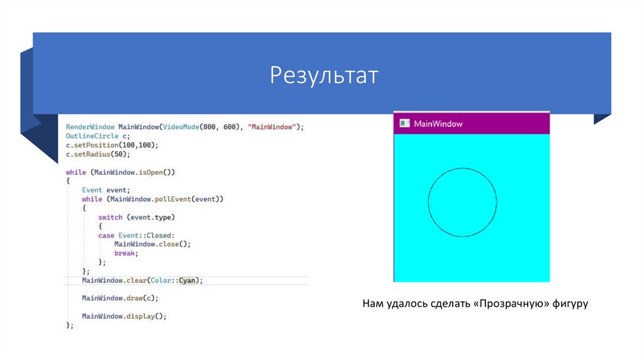
Task: Click the "break;" statement
Action: [126, 253]
